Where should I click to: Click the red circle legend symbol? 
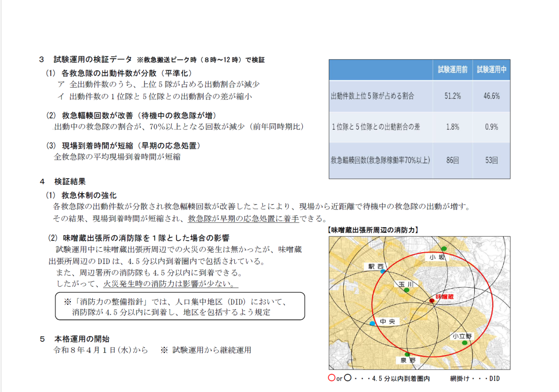331,378
